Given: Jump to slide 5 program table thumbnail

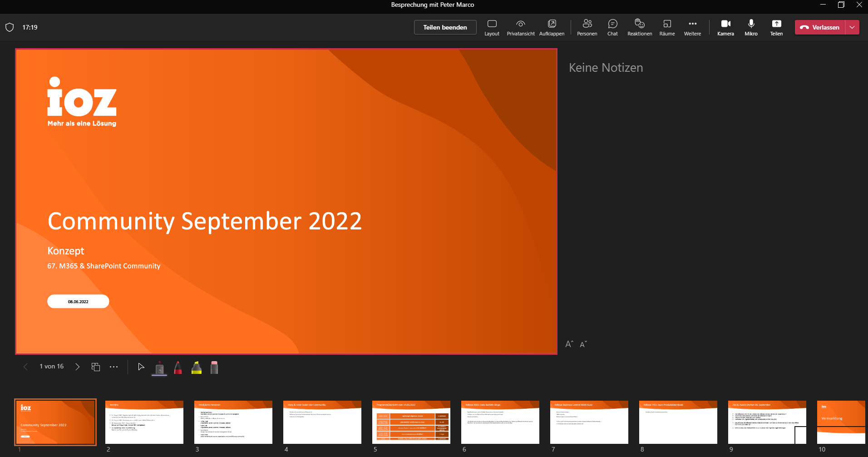Looking at the screenshot, I should pos(411,422).
